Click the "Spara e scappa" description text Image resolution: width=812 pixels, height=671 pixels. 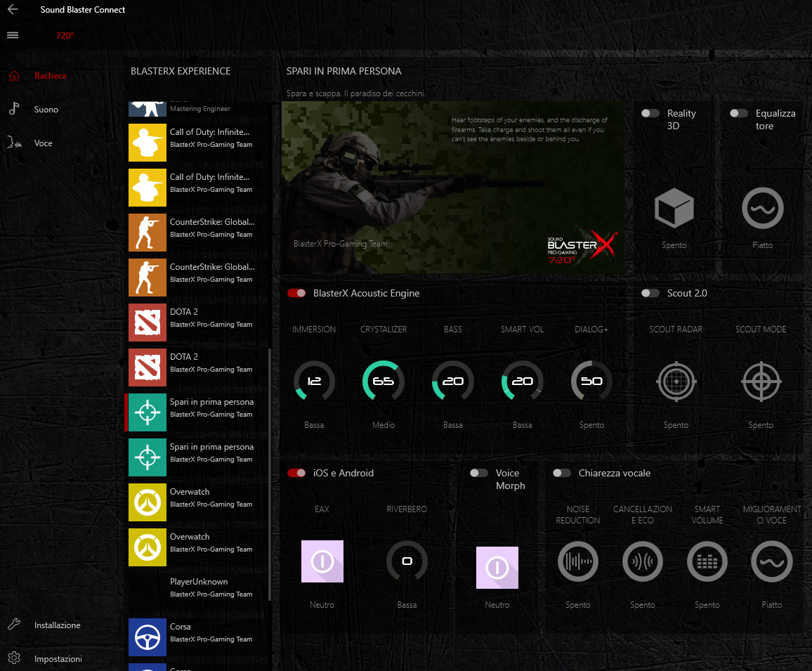point(355,93)
